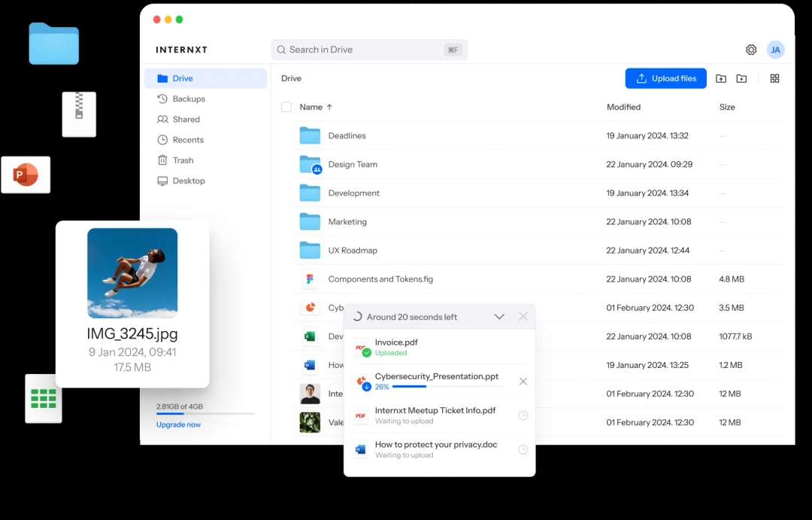Screen dimensions: 812x520
Task: Open the Components and Tokens.fig file icon
Action: pyautogui.click(x=310, y=279)
